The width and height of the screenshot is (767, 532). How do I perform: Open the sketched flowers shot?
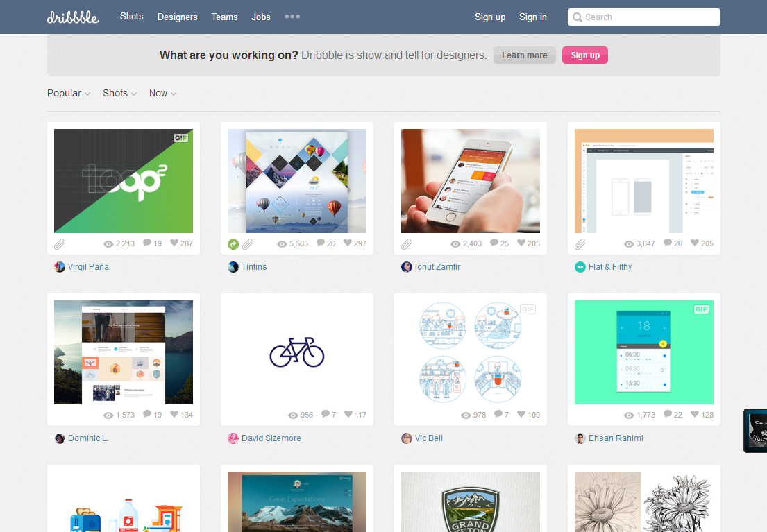point(643,501)
